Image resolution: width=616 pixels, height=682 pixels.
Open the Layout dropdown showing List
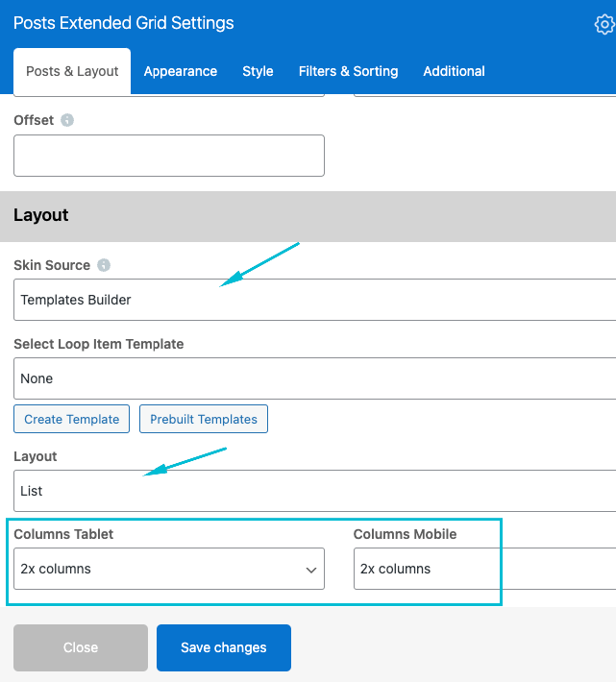point(314,491)
